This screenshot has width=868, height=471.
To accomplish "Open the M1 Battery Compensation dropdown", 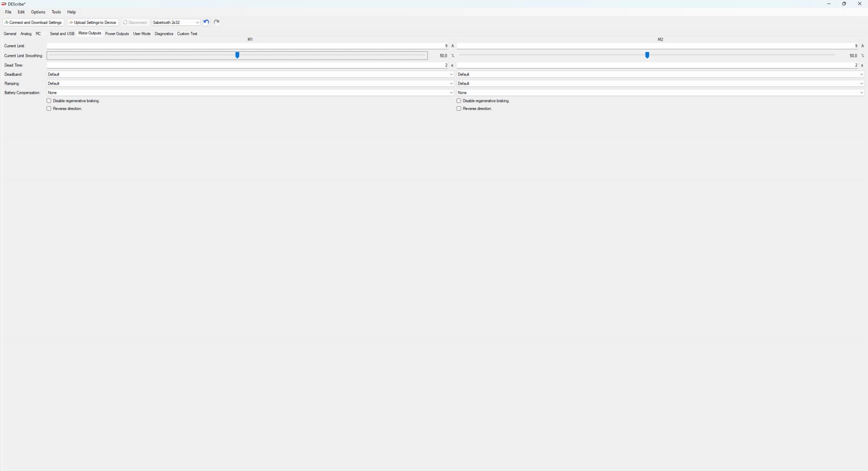I will 250,93.
